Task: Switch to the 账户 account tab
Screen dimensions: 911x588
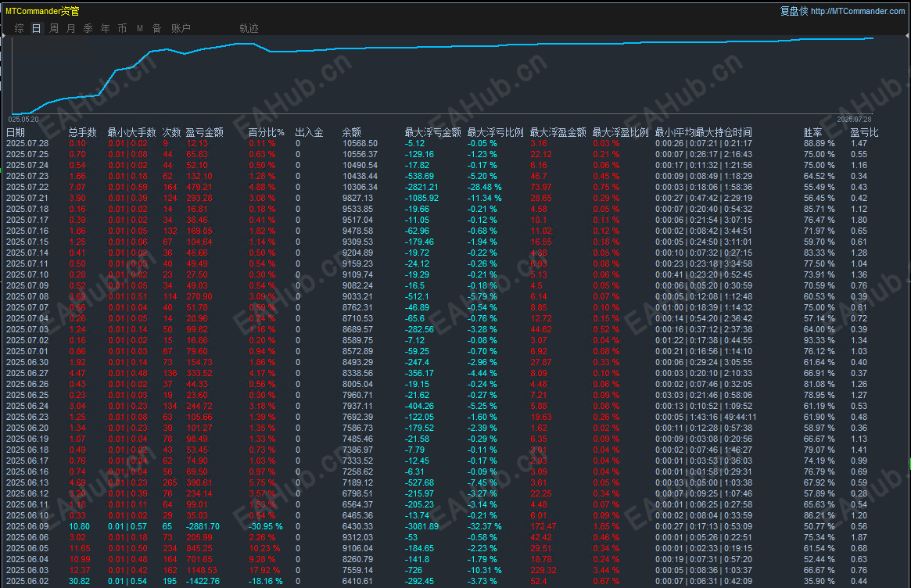Action: [181, 28]
